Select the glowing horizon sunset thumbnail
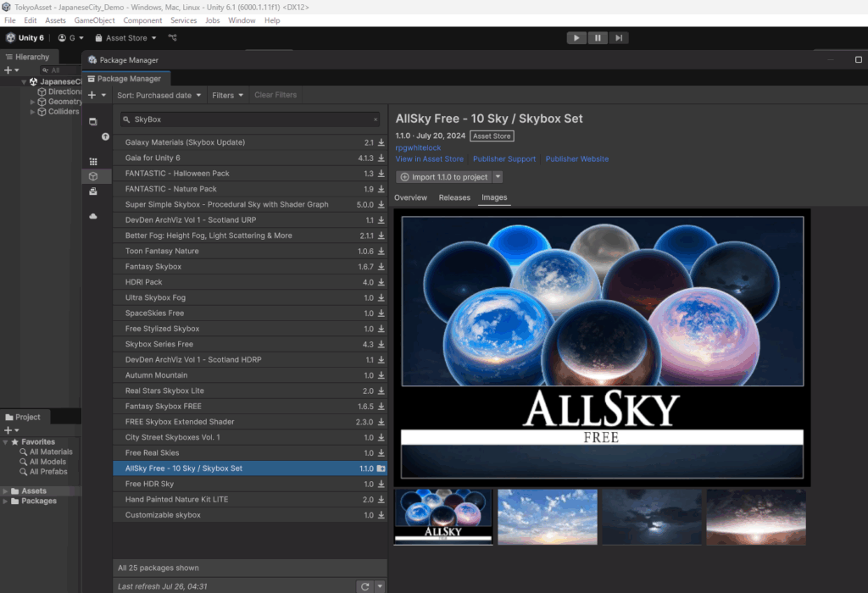 click(756, 517)
